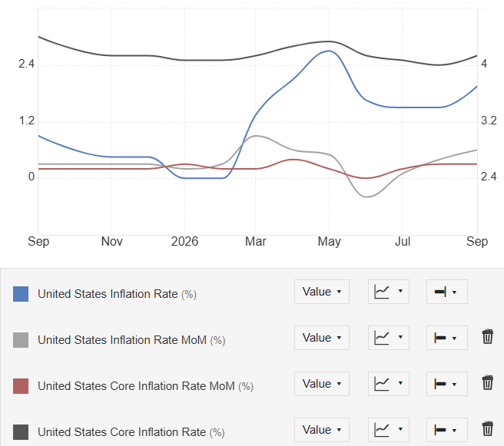Screen dimensions: 504x446
Task: Select the United States Inflation Rate label
Action: tap(117, 294)
